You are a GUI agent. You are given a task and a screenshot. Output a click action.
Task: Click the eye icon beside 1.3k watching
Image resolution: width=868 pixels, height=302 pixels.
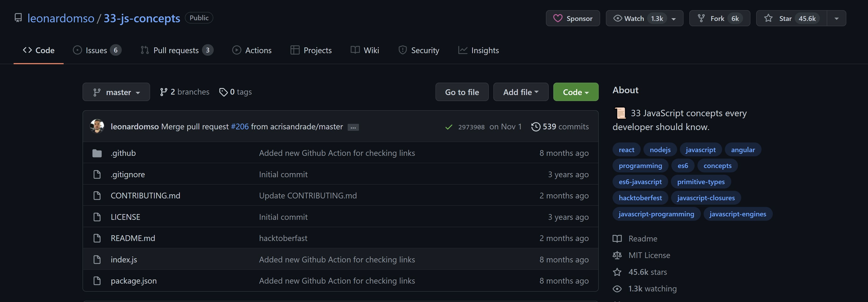coord(617,289)
